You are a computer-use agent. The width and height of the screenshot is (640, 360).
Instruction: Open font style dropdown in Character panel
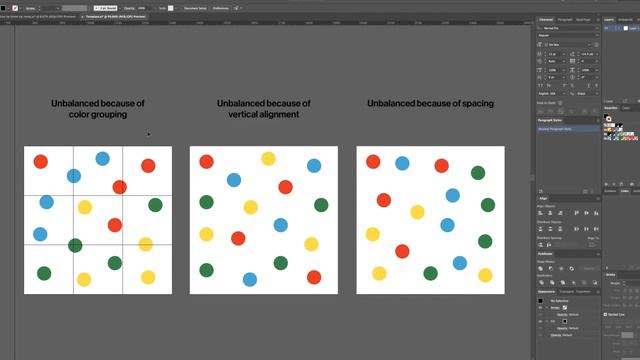point(597,36)
